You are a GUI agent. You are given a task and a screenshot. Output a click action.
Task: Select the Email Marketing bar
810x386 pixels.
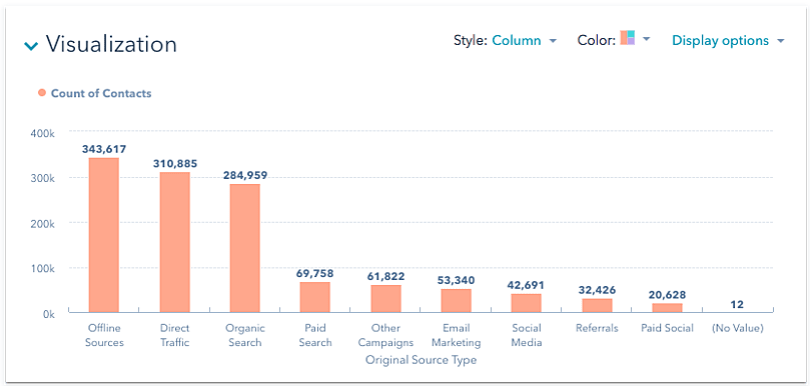[456, 301]
